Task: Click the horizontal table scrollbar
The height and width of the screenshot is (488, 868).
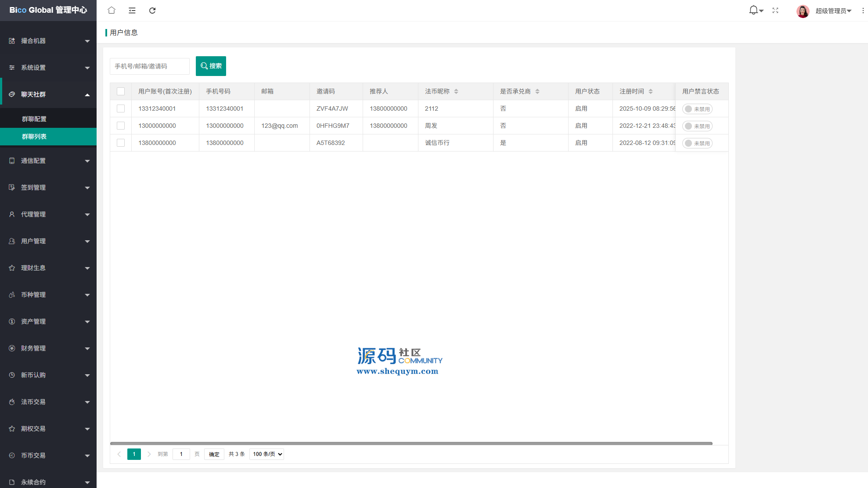Action: (x=411, y=444)
